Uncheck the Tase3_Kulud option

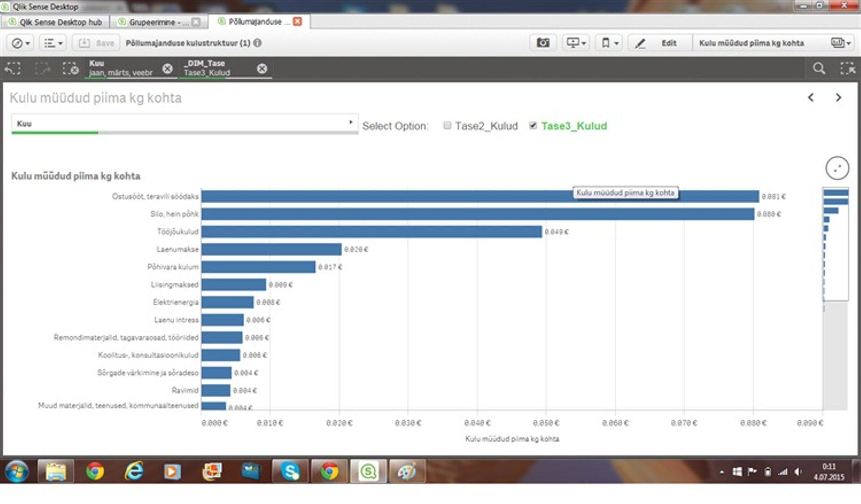coord(533,126)
